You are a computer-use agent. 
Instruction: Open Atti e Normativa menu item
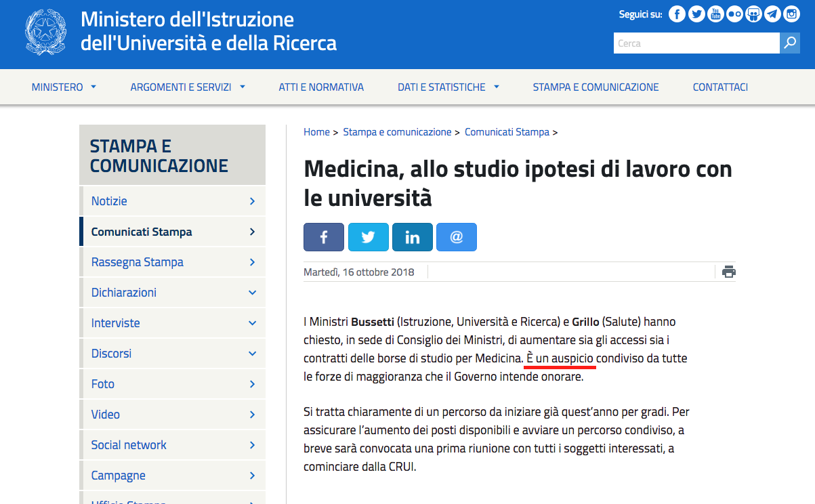pyautogui.click(x=321, y=87)
